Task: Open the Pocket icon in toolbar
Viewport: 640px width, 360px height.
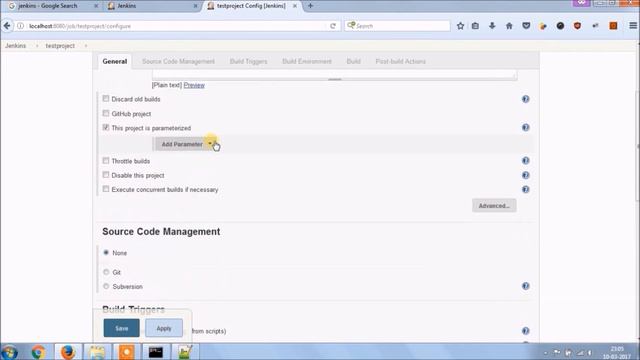Action: [526, 26]
